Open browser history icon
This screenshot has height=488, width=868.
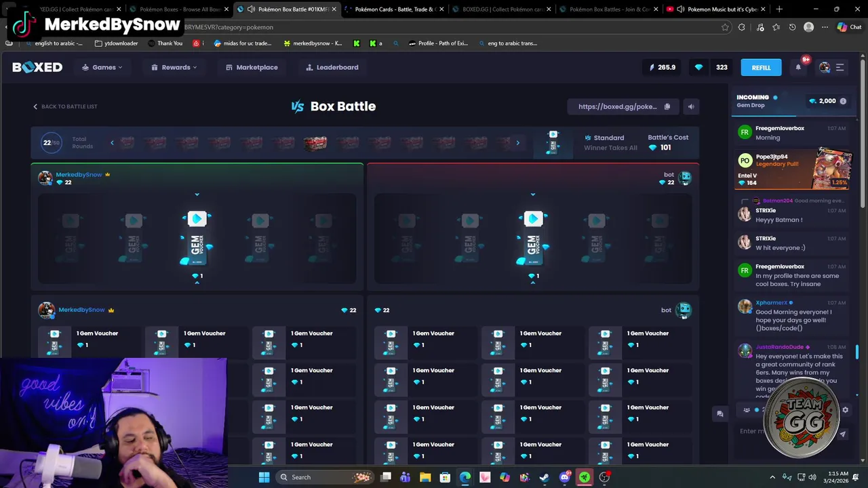pos(792,27)
